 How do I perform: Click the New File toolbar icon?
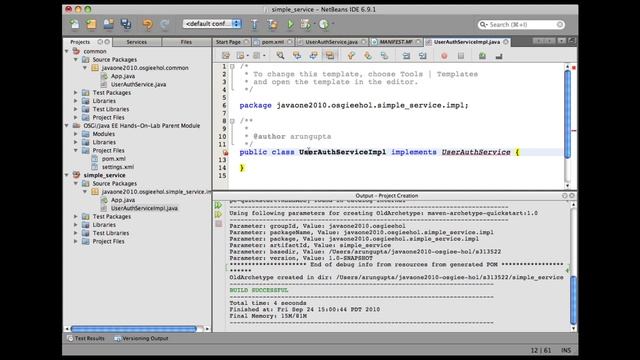pyautogui.click(x=75, y=24)
